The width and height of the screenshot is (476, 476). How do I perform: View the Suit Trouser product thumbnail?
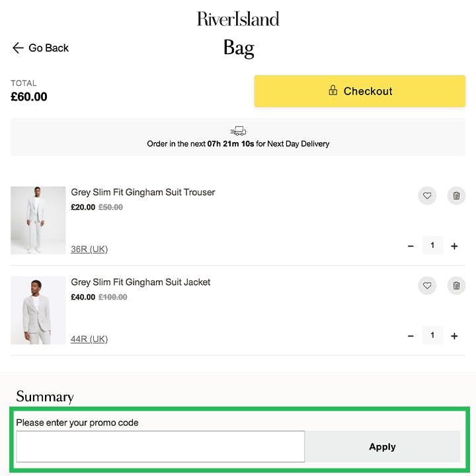pos(38,220)
